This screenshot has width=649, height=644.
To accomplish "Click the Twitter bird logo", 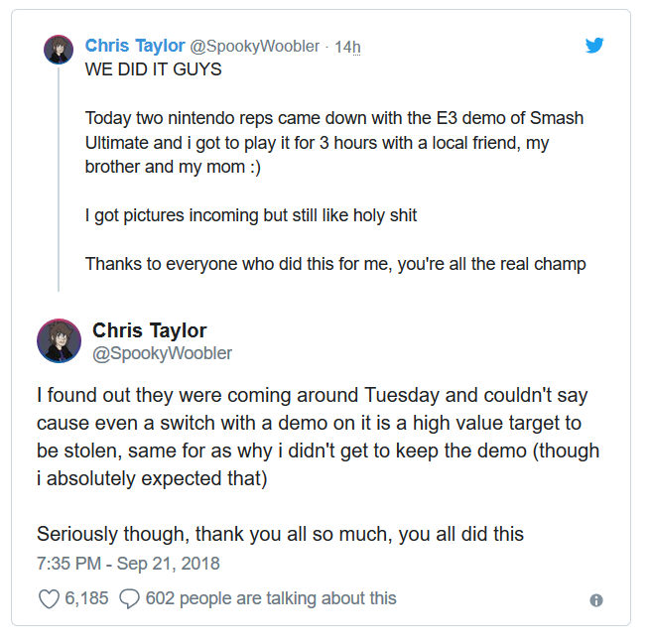I will tap(594, 45).
